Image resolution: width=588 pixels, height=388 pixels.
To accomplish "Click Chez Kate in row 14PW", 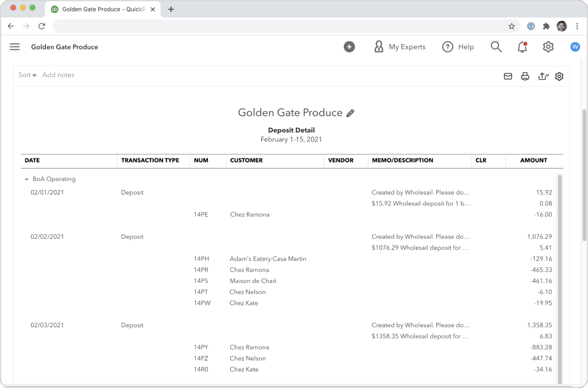I will point(243,303).
